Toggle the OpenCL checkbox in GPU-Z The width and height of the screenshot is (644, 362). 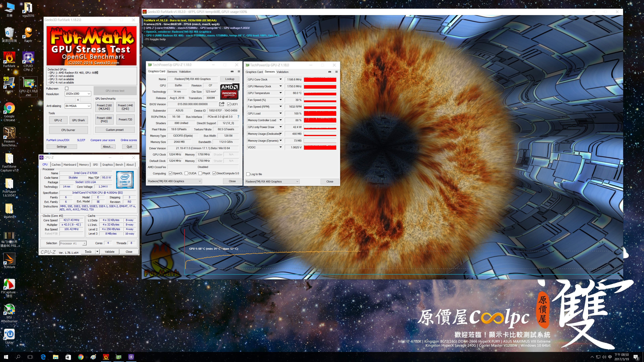pos(171,173)
